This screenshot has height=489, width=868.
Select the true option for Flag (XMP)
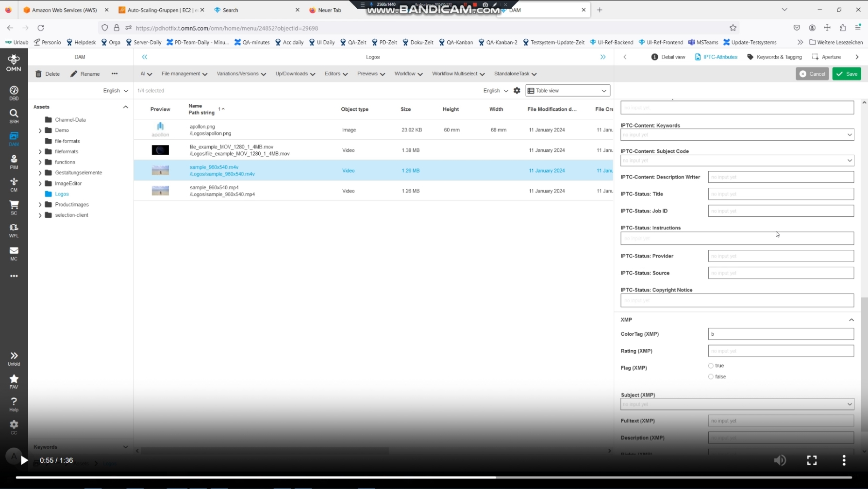click(711, 366)
